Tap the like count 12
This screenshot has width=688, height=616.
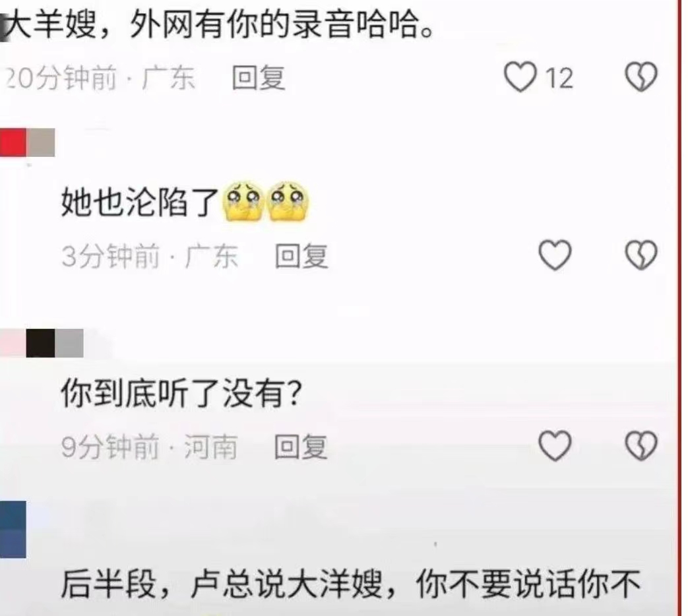559,78
